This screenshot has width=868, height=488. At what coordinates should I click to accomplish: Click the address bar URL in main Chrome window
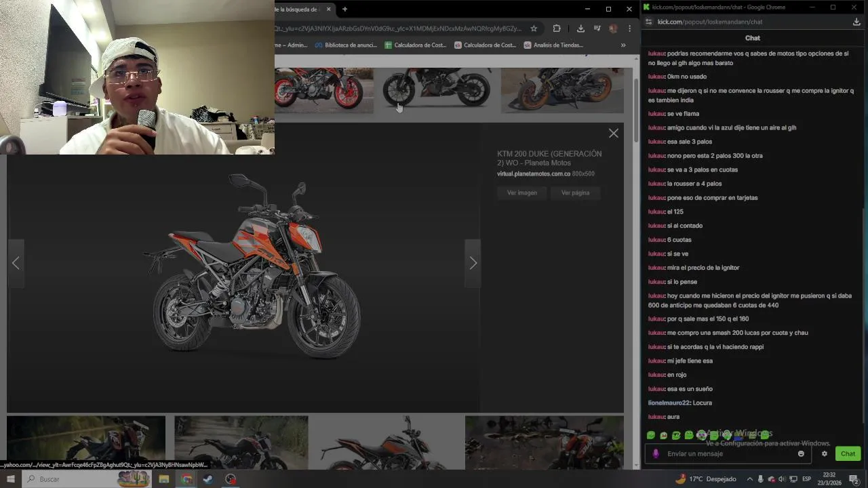pyautogui.click(x=399, y=28)
